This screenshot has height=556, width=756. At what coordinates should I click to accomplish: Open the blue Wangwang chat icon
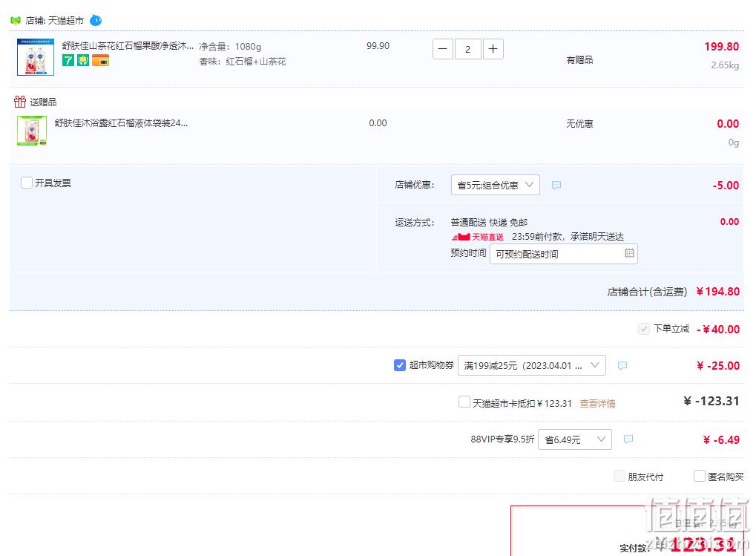click(96, 20)
